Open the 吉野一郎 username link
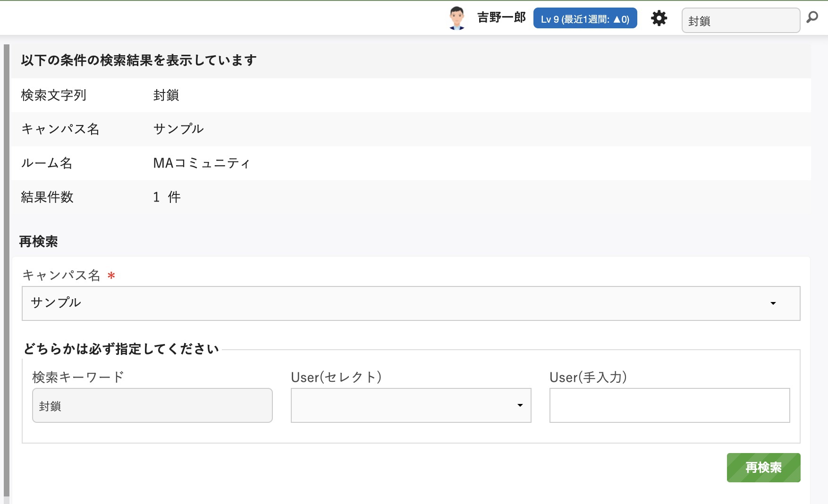 (501, 18)
